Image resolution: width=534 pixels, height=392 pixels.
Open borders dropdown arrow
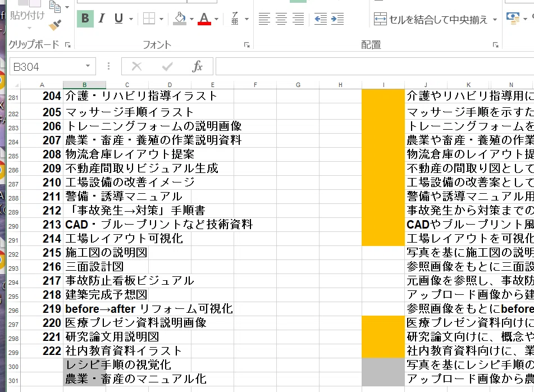[161, 19]
